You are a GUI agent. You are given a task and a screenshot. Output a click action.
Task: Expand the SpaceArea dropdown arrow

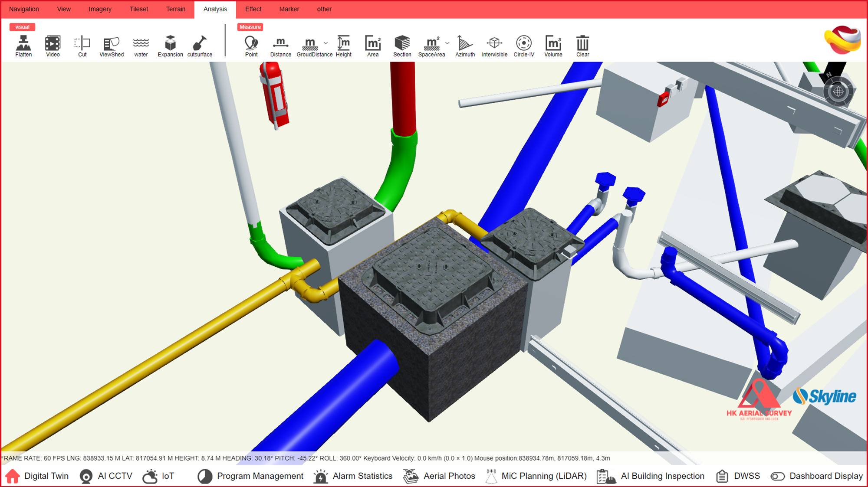(447, 43)
